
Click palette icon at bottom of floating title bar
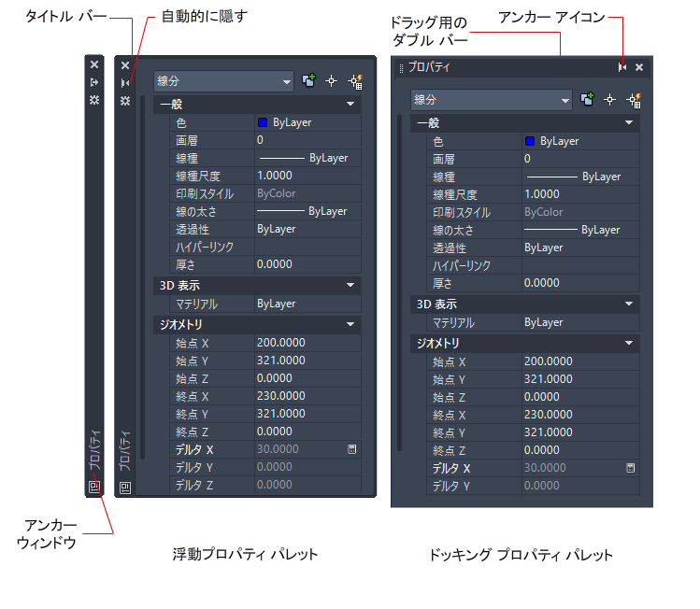[125, 488]
